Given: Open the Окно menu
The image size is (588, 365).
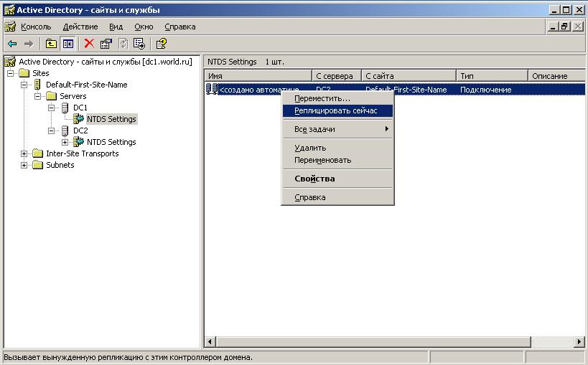Looking at the screenshot, I should coord(144,27).
